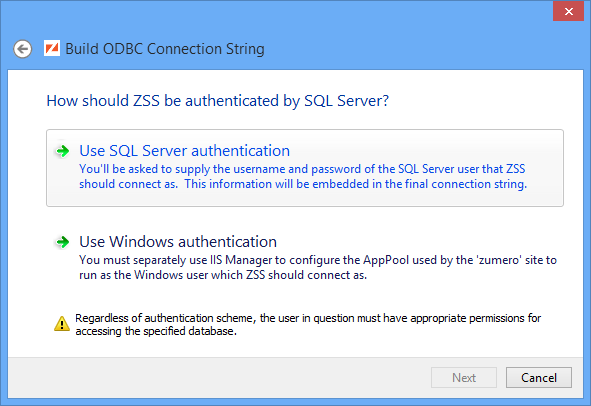Click SQL Server authentication description text
This screenshot has height=406, width=591.
pos(303,176)
